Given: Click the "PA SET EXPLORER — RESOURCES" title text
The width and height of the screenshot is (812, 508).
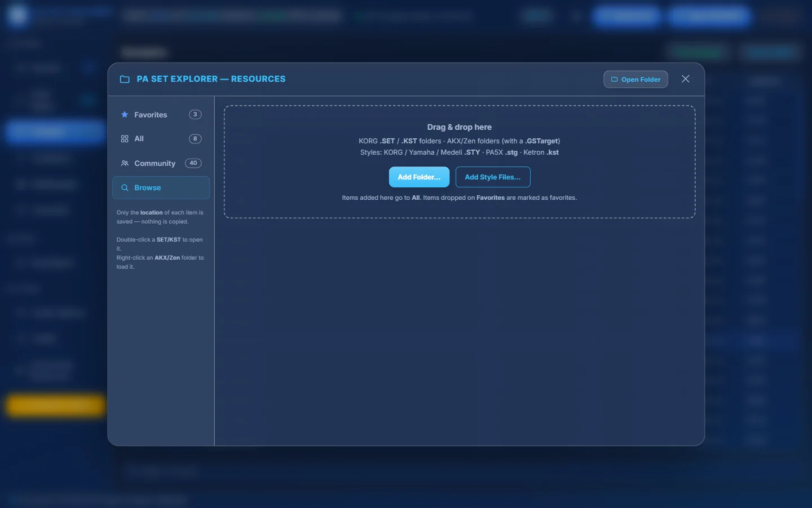Looking at the screenshot, I should 211,79.
